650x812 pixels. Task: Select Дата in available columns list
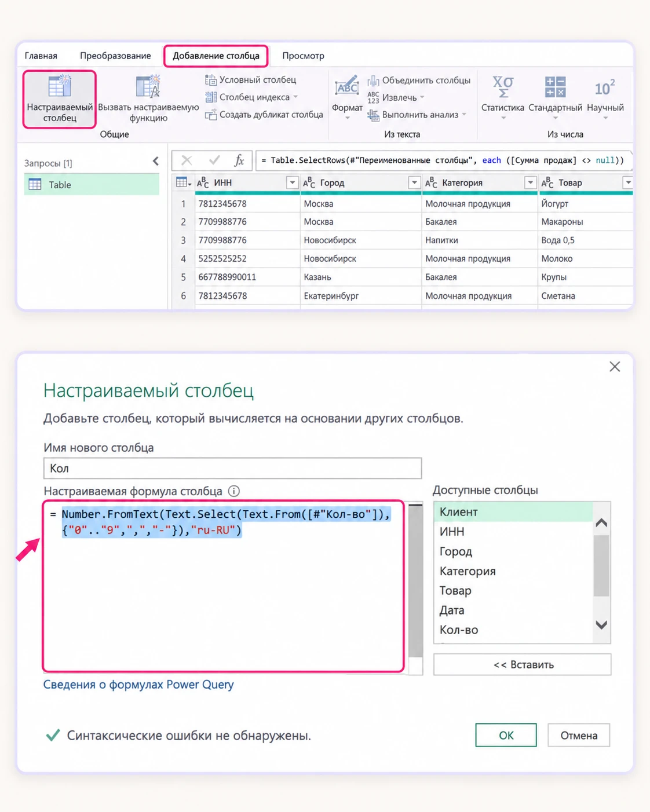513,610
